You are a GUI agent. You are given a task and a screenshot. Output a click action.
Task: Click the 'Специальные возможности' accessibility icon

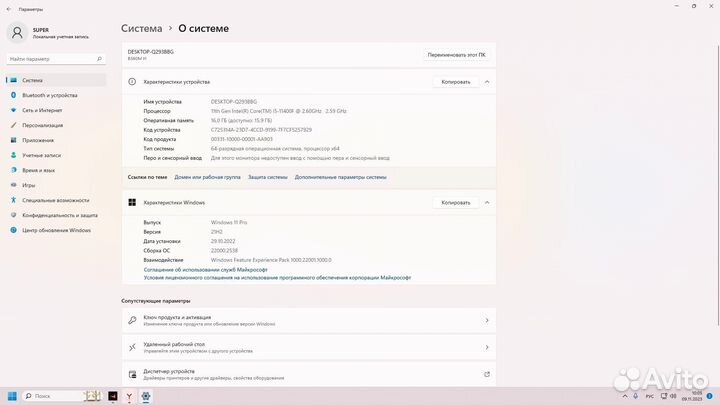pyautogui.click(x=13, y=200)
